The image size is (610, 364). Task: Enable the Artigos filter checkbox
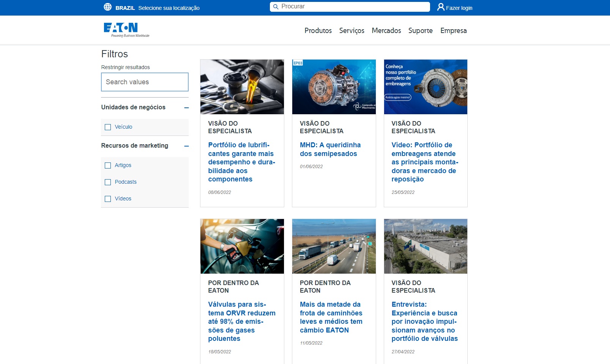pos(108,165)
